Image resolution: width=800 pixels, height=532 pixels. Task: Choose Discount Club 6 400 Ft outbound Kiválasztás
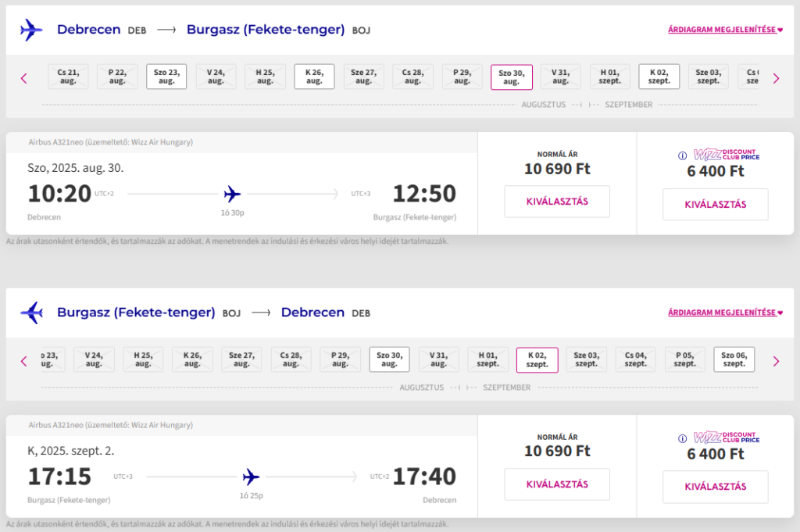click(715, 205)
